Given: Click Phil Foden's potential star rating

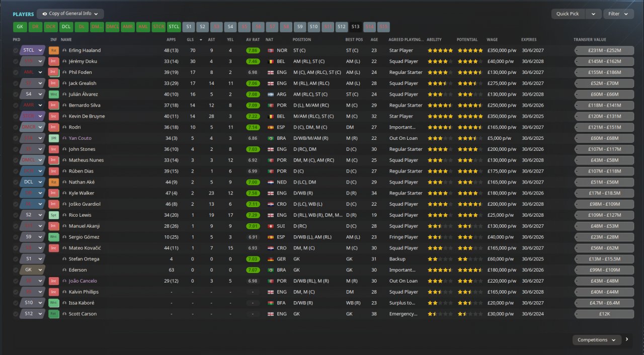Looking at the screenshot, I should pos(470,72).
